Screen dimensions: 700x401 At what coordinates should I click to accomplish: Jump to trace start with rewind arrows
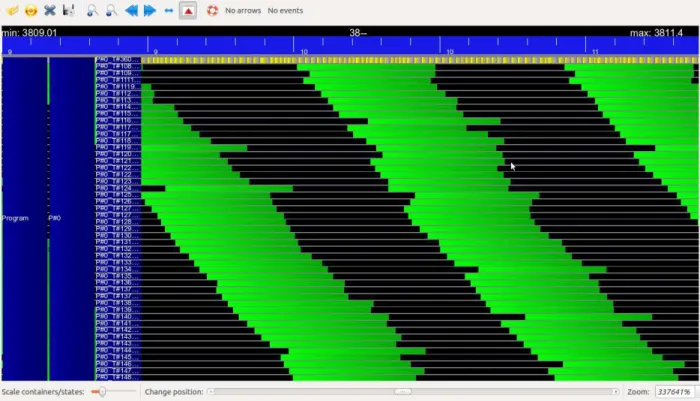[131, 10]
